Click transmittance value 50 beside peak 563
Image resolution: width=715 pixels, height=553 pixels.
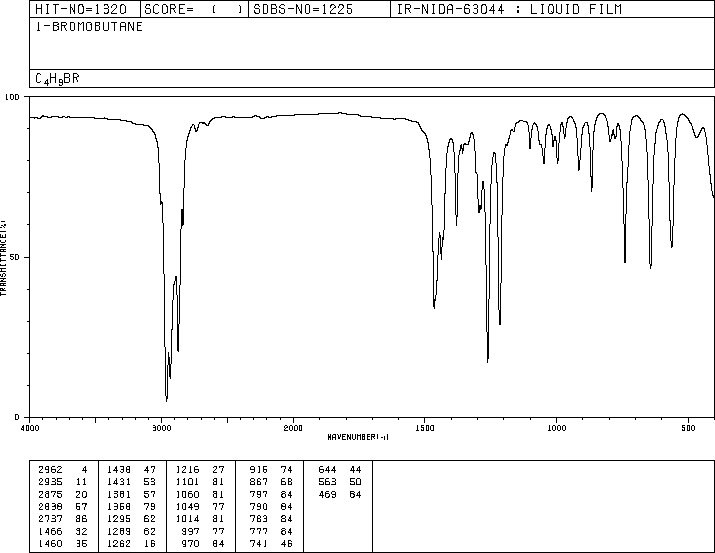tap(355, 482)
